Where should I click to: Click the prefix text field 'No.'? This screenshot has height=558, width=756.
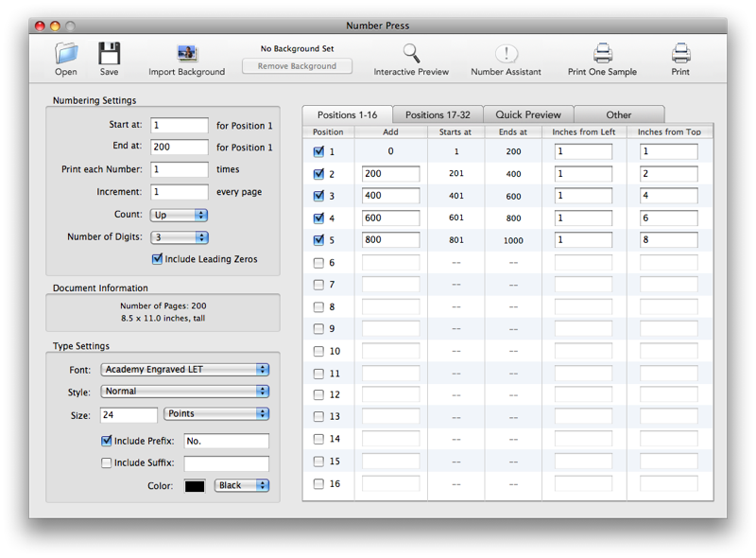pos(227,441)
